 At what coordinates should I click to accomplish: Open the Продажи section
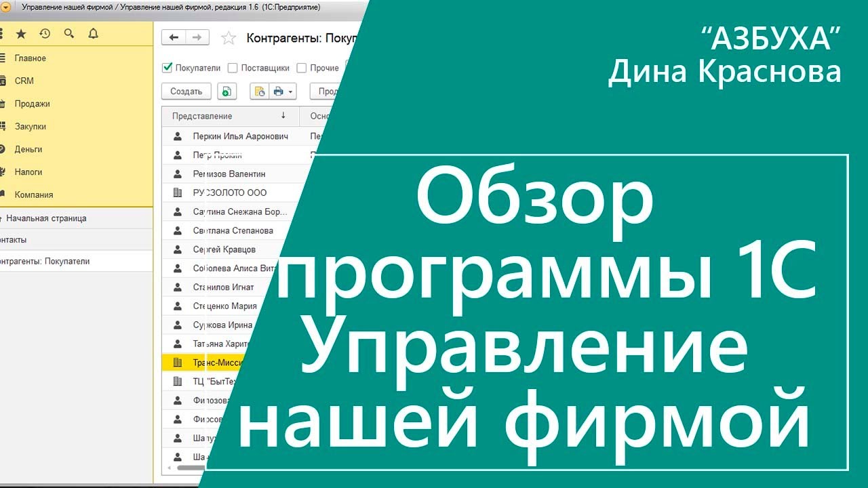[x=33, y=104]
